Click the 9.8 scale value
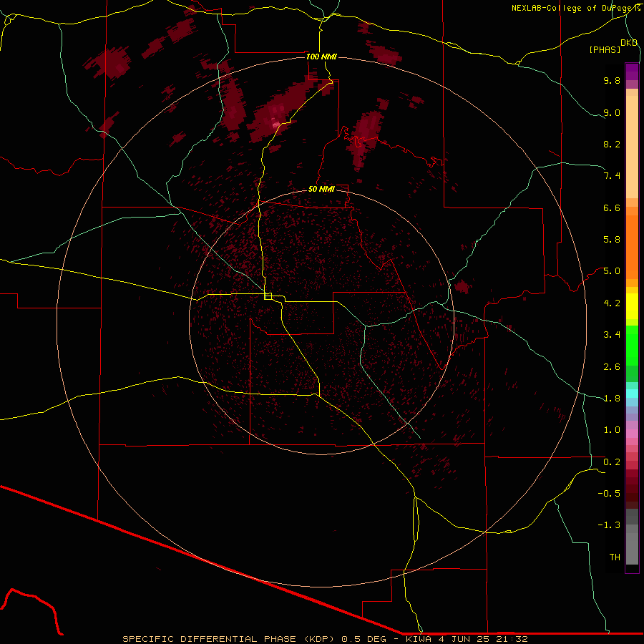This screenshot has height=644, width=644. point(612,80)
